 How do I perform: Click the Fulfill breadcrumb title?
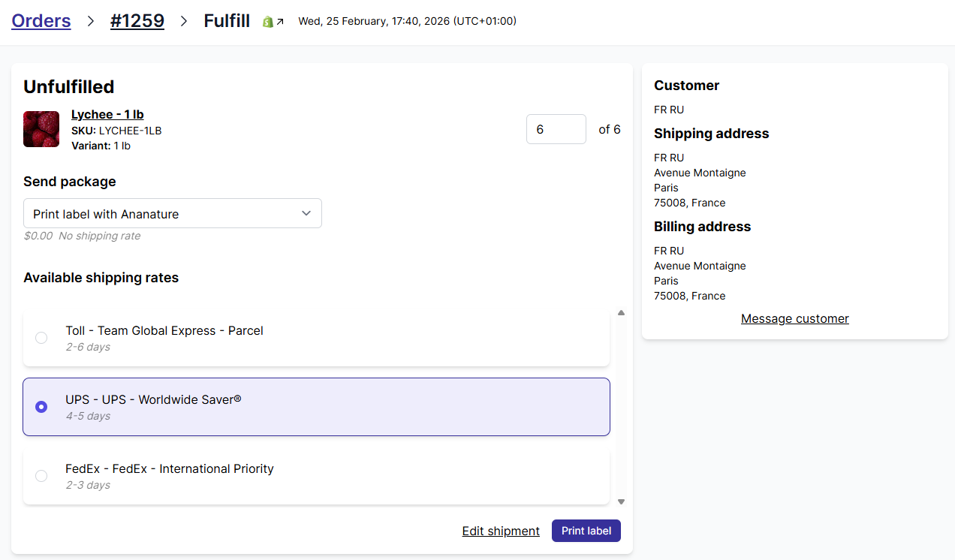(x=227, y=21)
